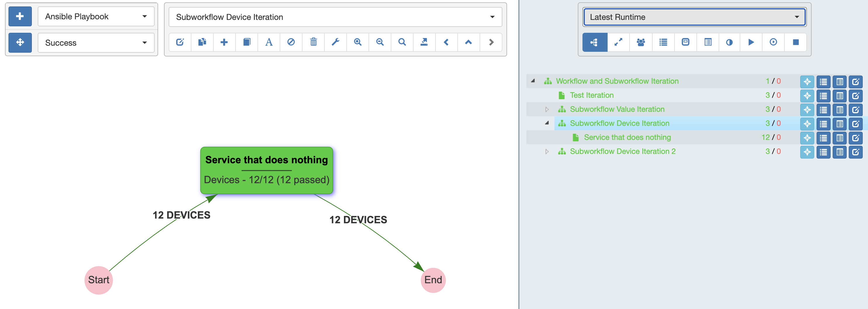This screenshot has height=309, width=868.
Task: Click the plain search magnifier icon
Action: 402,42
